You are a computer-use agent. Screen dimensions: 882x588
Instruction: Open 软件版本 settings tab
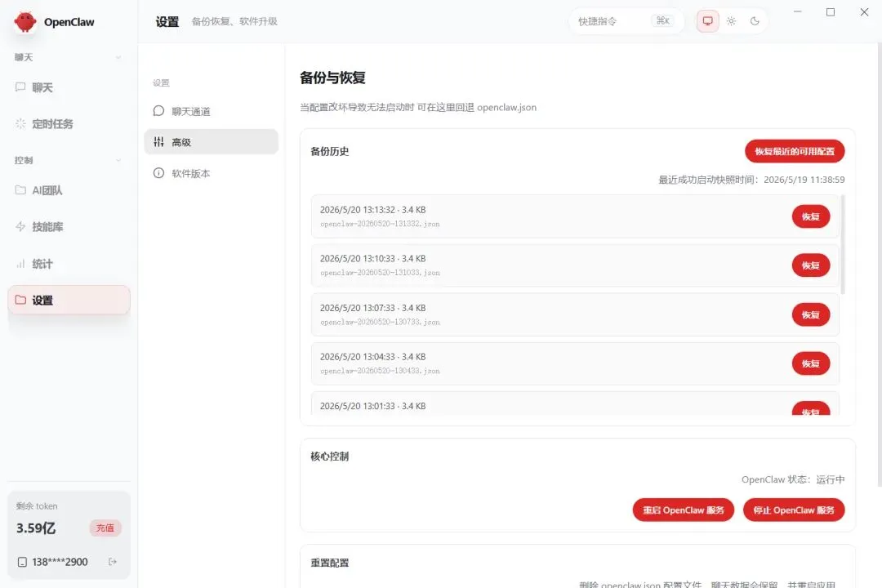(x=211, y=173)
